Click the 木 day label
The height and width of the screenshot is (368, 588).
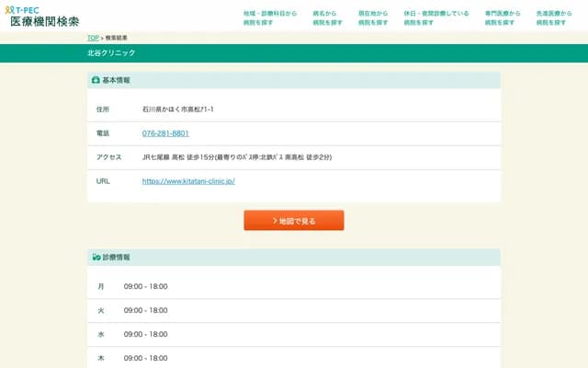pyautogui.click(x=101, y=358)
